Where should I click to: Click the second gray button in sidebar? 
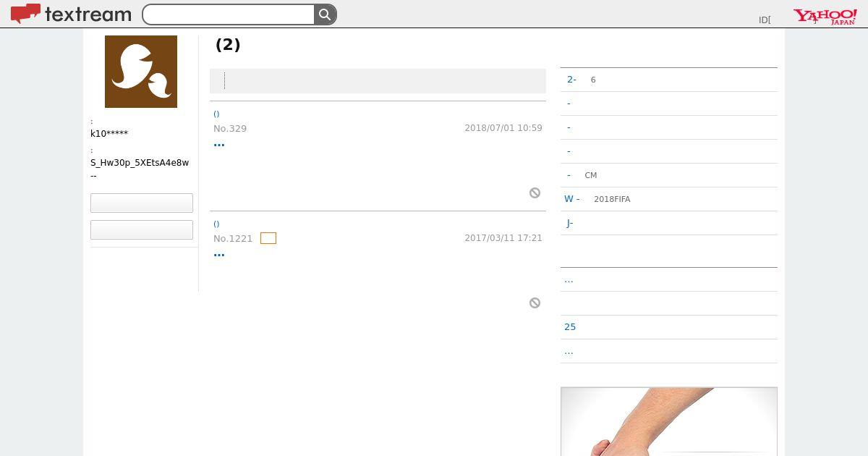142,229
